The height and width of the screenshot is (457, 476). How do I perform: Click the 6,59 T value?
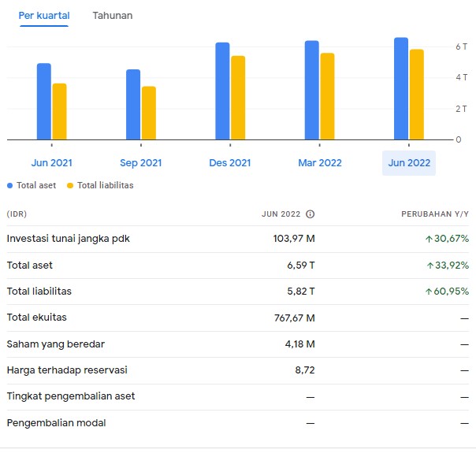coord(301,266)
